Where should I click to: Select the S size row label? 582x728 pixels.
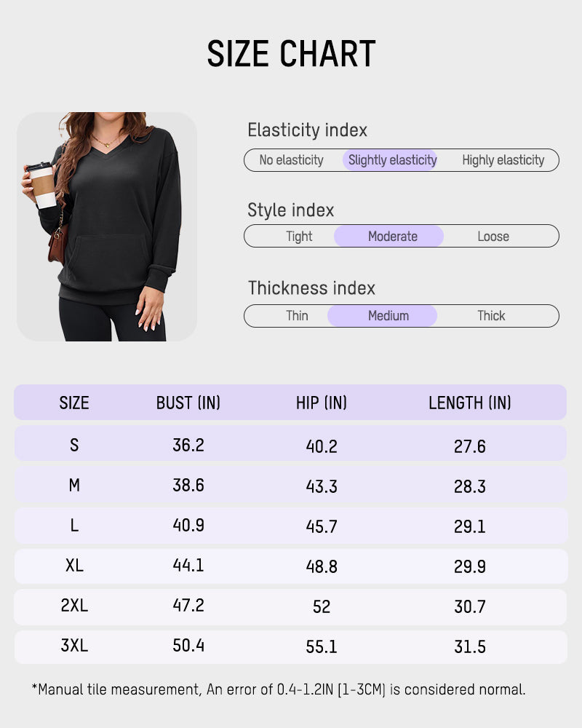click(x=74, y=445)
